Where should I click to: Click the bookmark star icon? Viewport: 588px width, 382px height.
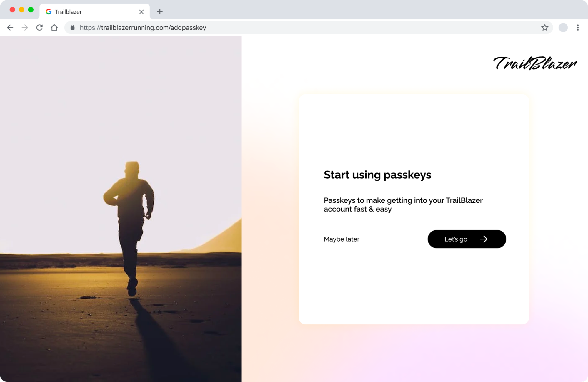pyautogui.click(x=545, y=27)
